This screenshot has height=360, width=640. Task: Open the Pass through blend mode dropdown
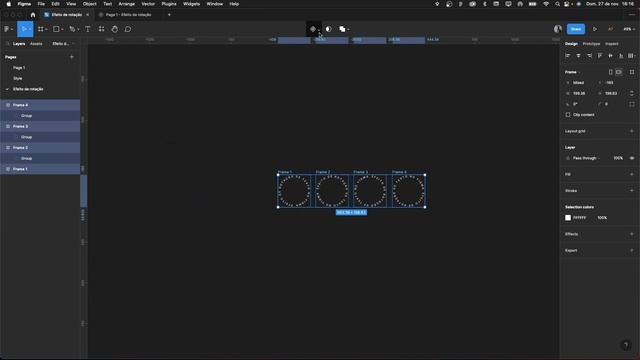(x=586, y=158)
